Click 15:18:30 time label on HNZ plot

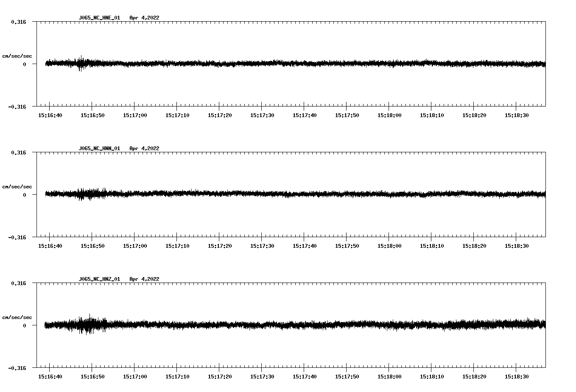coord(517,376)
